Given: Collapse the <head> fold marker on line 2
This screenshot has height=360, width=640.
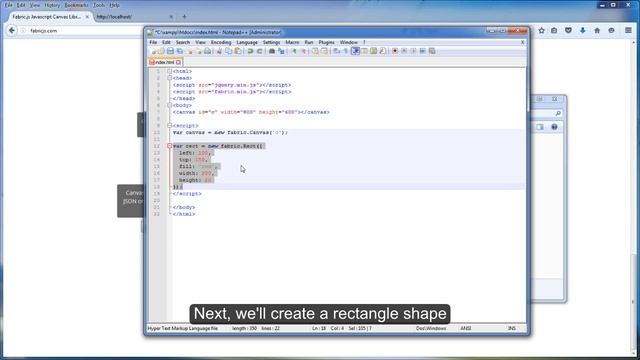Looking at the screenshot, I should [169, 78].
